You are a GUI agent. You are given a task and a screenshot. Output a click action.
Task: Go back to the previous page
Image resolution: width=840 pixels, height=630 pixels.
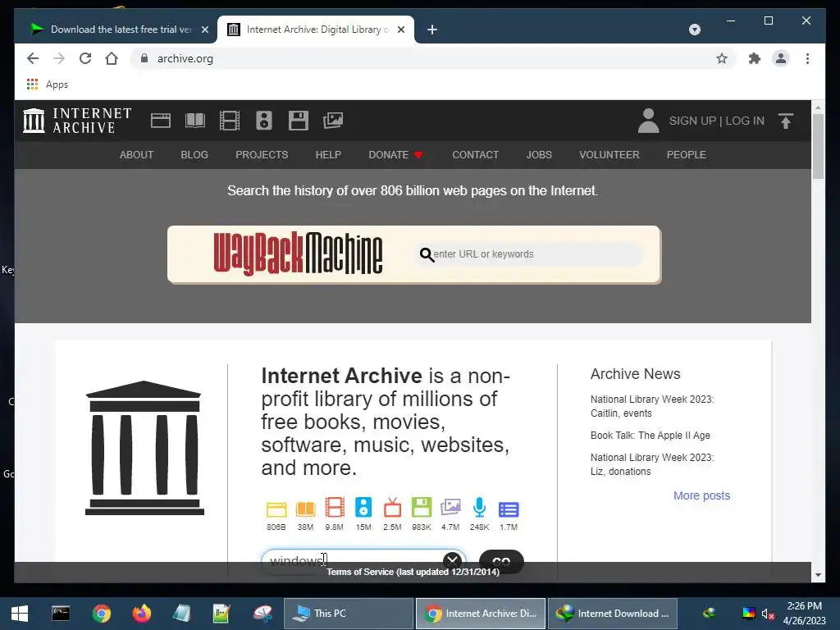[33, 58]
